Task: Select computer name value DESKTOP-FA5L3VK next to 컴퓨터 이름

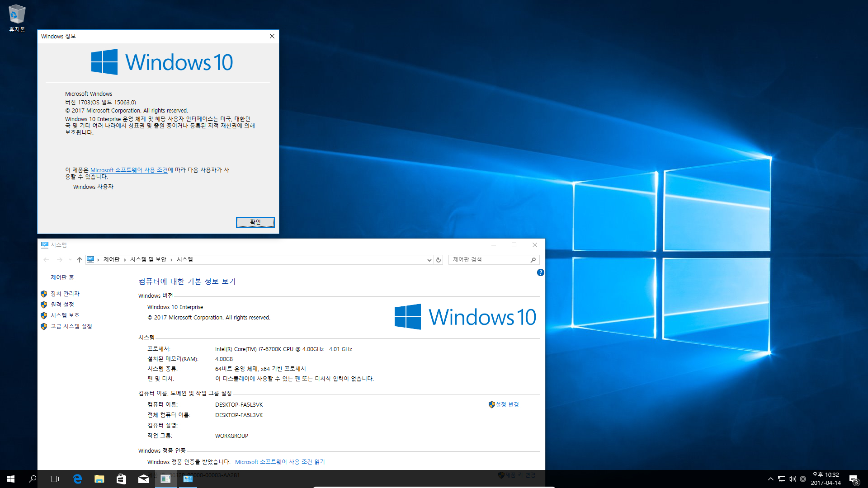Action: pyautogui.click(x=239, y=404)
